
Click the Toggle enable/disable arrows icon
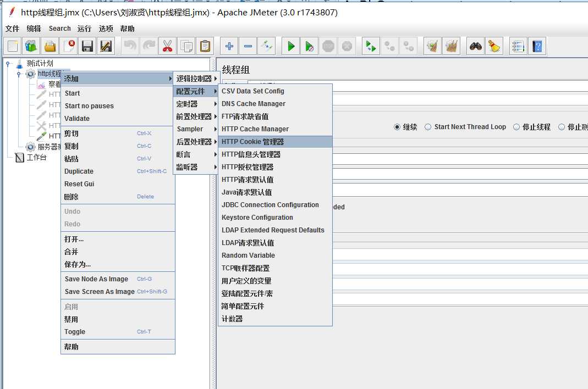coord(267,47)
